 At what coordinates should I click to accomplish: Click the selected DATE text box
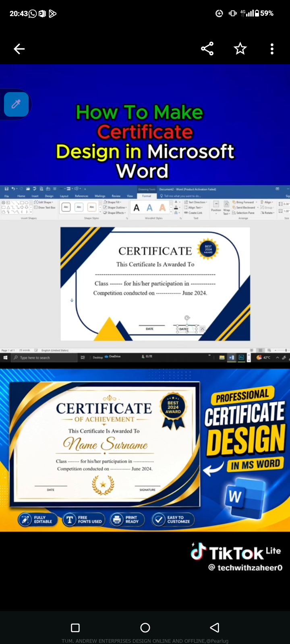[187, 329]
